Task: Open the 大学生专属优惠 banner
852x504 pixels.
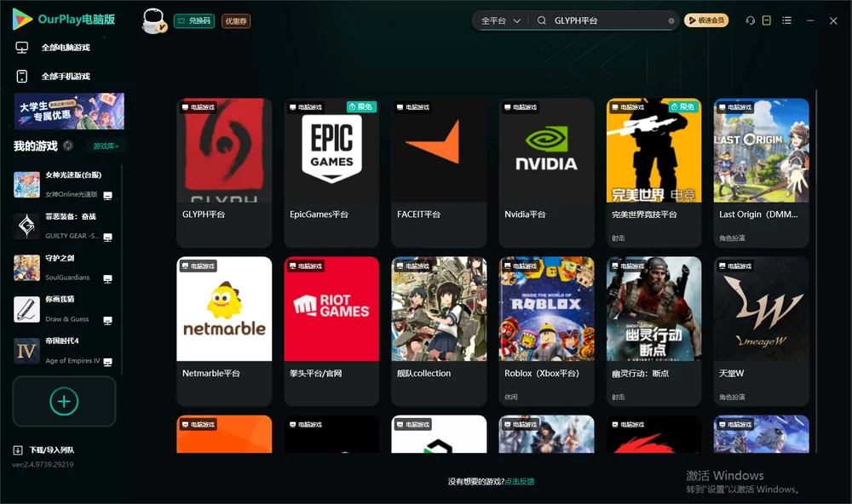Action: 69,112
